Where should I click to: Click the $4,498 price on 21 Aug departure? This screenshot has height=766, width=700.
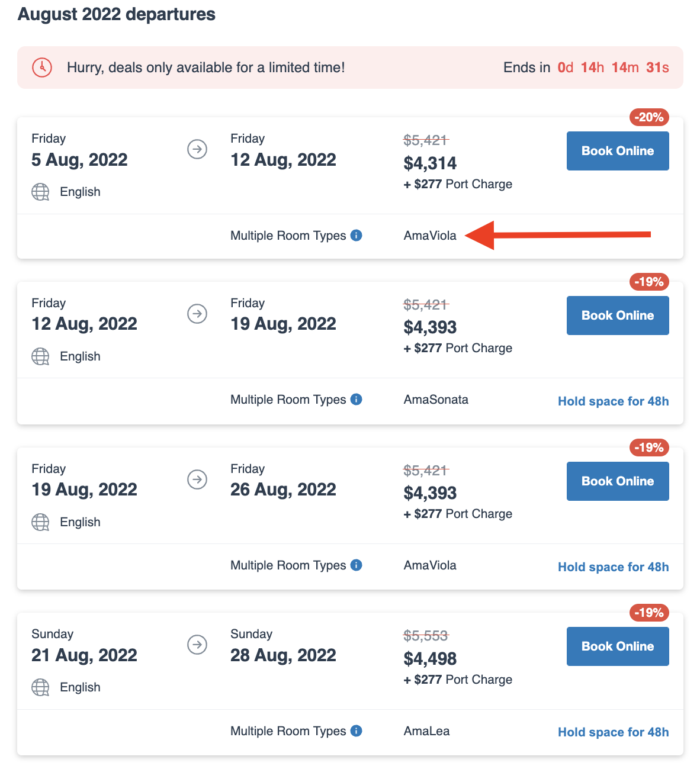click(x=430, y=658)
